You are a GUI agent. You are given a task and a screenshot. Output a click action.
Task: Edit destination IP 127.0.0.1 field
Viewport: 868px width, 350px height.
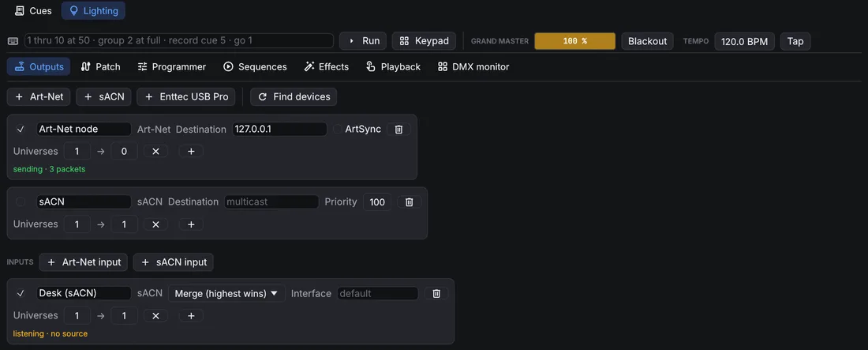(x=279, y=129)
